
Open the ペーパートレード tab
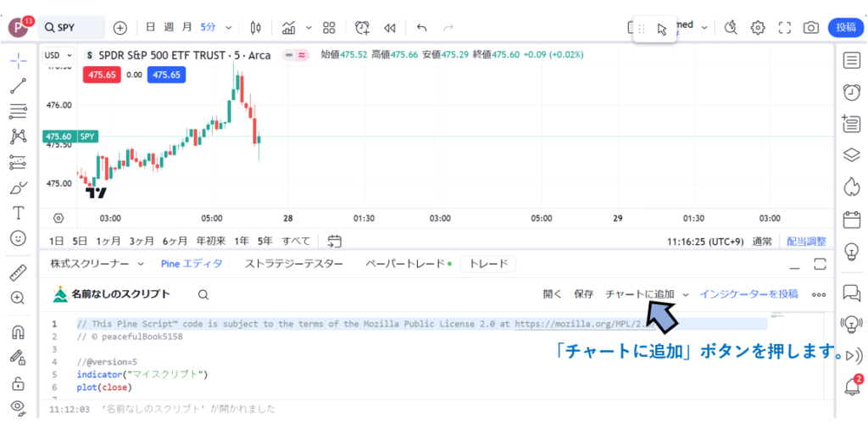click(404, 264)
